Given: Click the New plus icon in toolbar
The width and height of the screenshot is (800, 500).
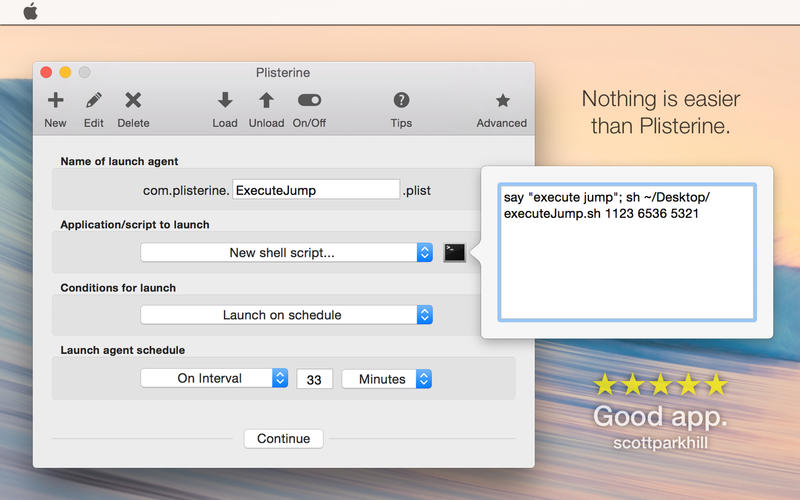Looking at the screenshot, I should (x=56, y=101).
